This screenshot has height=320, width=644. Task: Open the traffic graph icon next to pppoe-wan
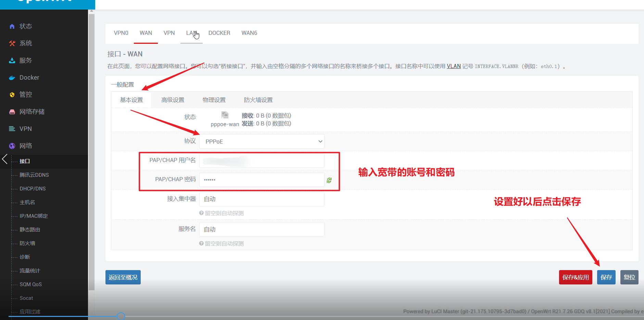pyautogui.click(x=225, y=115)
